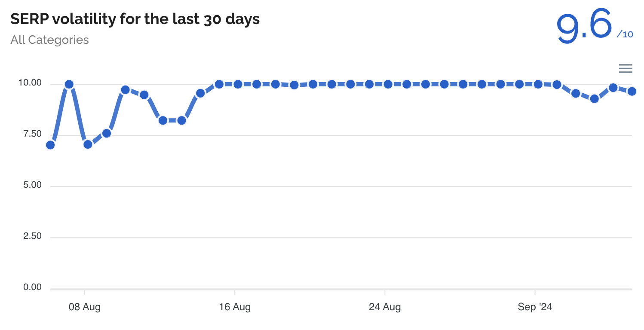This screenshot has width=644, height=330.
Task: Click the SERP volatility chart title
Action: 135,19
